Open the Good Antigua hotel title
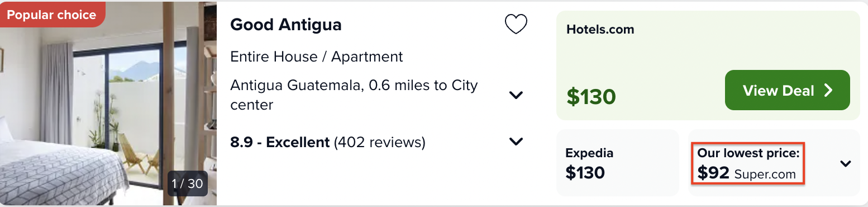 coord(286,25)
